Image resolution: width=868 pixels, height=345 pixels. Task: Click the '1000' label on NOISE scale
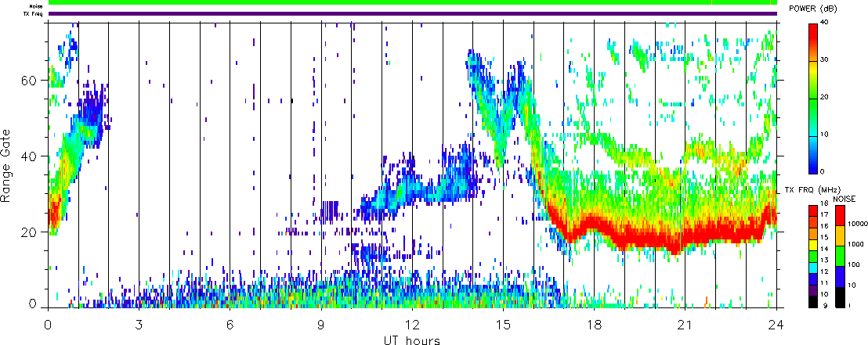(x=854, y=244)
